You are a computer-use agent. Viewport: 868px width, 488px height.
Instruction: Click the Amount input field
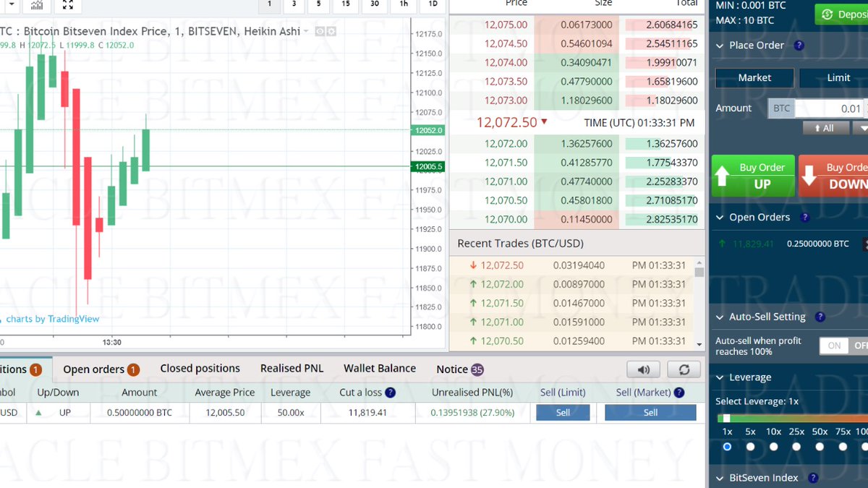[x=830, y=108]
